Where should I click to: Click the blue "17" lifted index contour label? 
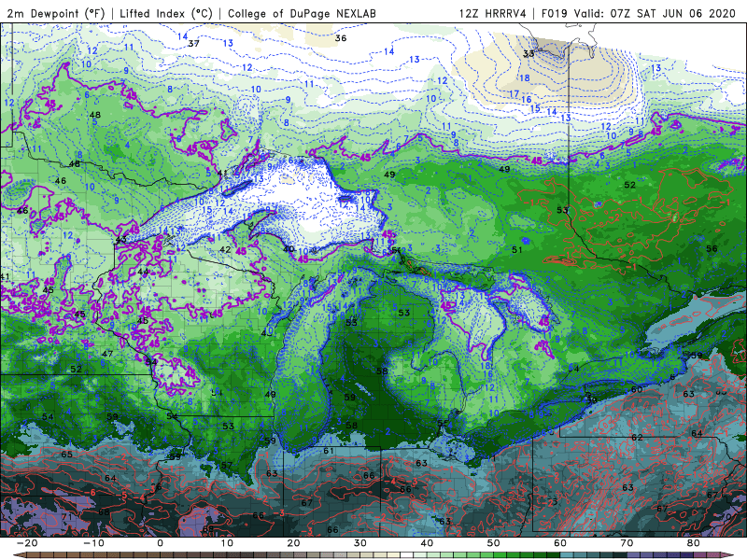coord(514,94)
